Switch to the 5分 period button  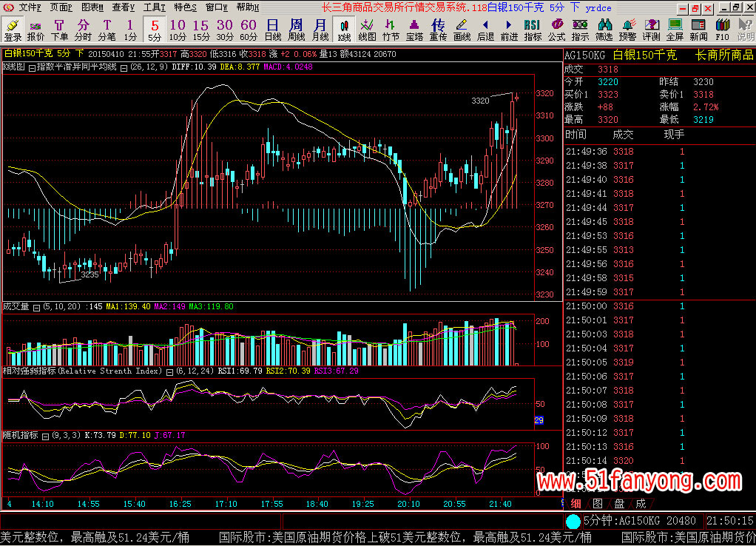coord(154,30)
